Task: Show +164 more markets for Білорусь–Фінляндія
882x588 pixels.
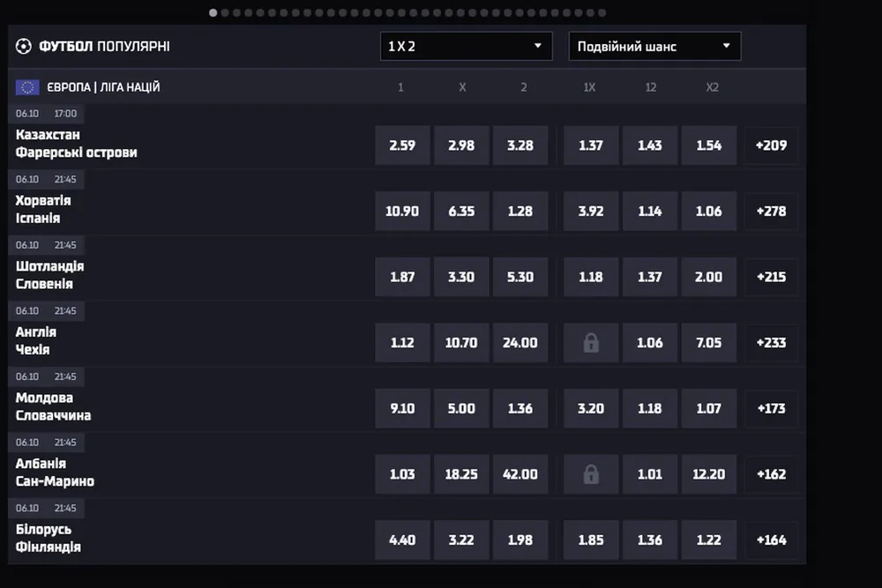Action: pos(771,540)
